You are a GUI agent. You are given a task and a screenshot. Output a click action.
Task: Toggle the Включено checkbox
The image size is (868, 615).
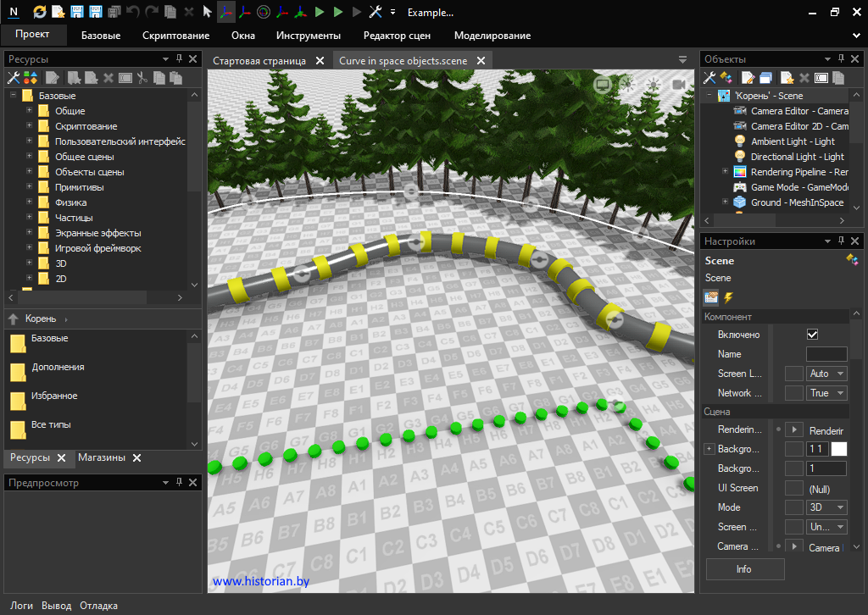point(812,335)
